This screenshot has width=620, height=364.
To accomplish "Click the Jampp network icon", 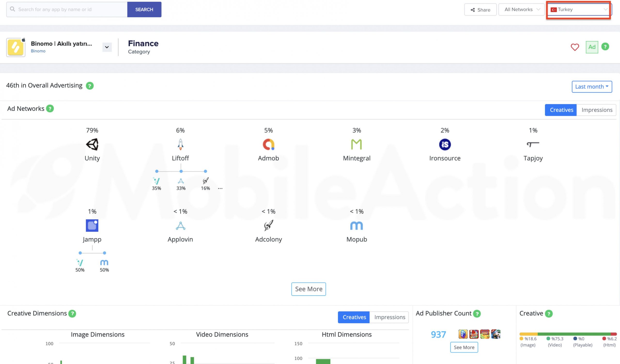I will click(92, 225).
